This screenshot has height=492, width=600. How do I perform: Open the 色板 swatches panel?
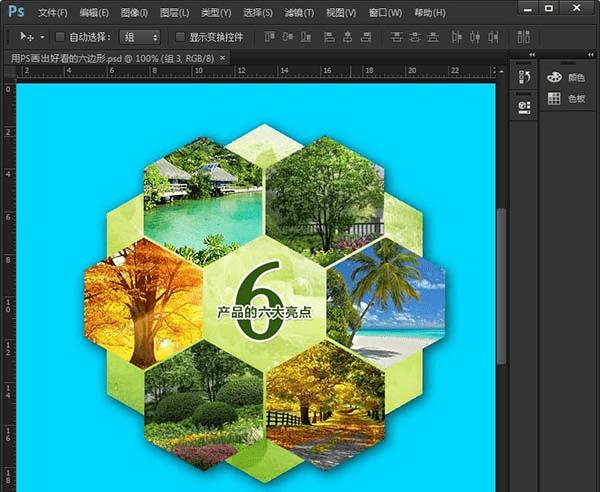[x=566, y=99]
